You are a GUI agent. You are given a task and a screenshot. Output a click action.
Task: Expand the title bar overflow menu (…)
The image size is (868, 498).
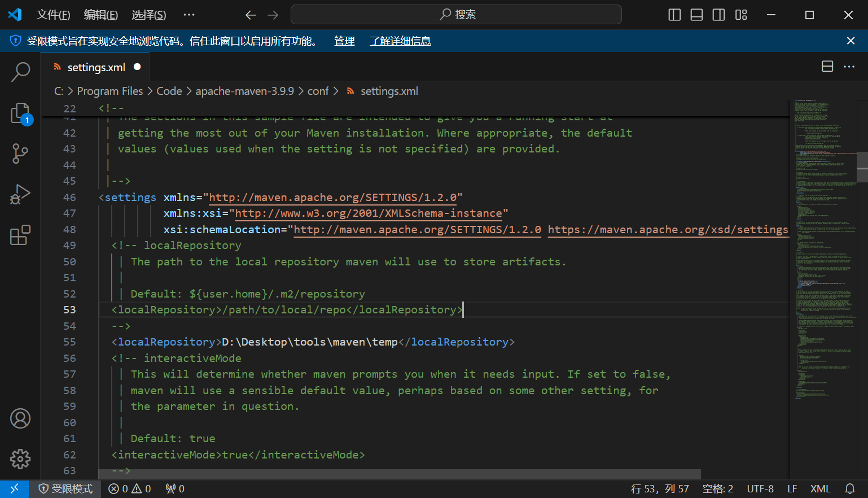click(189, 15)
